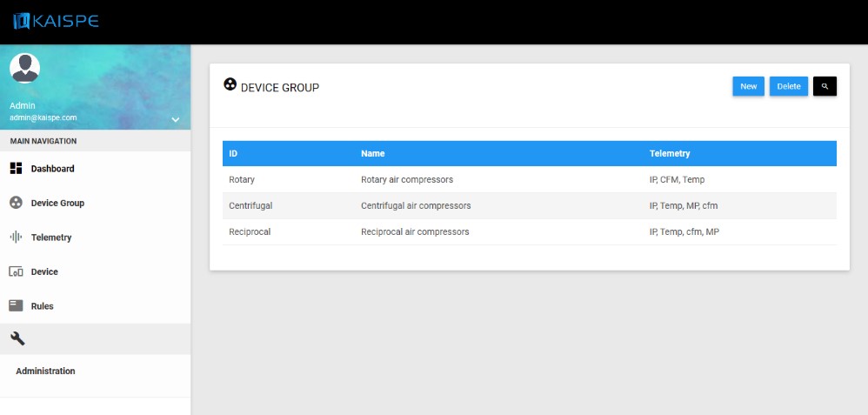Screen dimensions: 868x415
Task: Click the Device Group sidebar icon
Action: (16, 203)
